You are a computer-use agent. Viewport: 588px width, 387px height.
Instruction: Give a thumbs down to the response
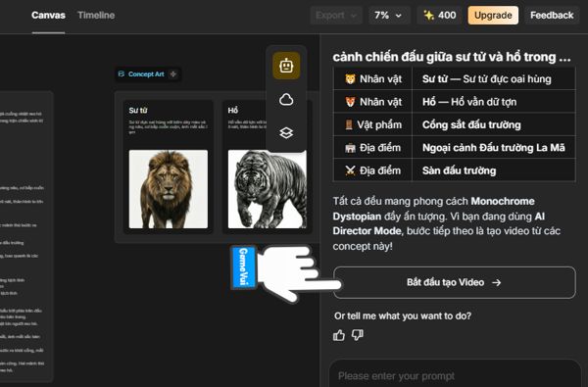(x=358, y=335)
